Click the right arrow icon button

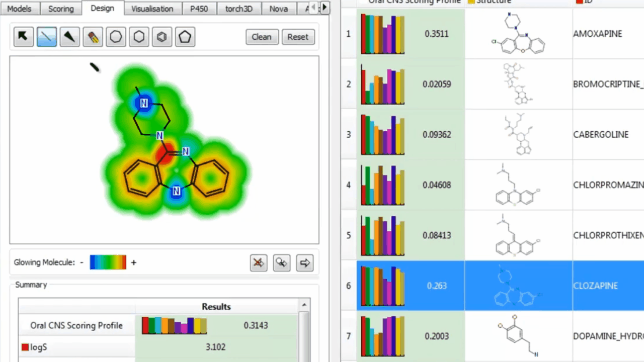tap(305, 262)
